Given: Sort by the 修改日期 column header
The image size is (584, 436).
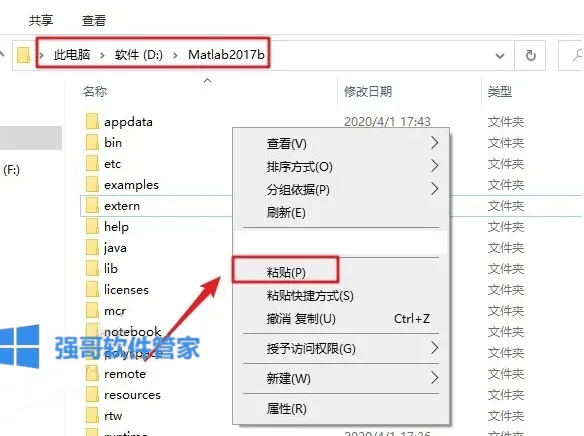Looking at the screenshot, I should [x=368, y=91].
